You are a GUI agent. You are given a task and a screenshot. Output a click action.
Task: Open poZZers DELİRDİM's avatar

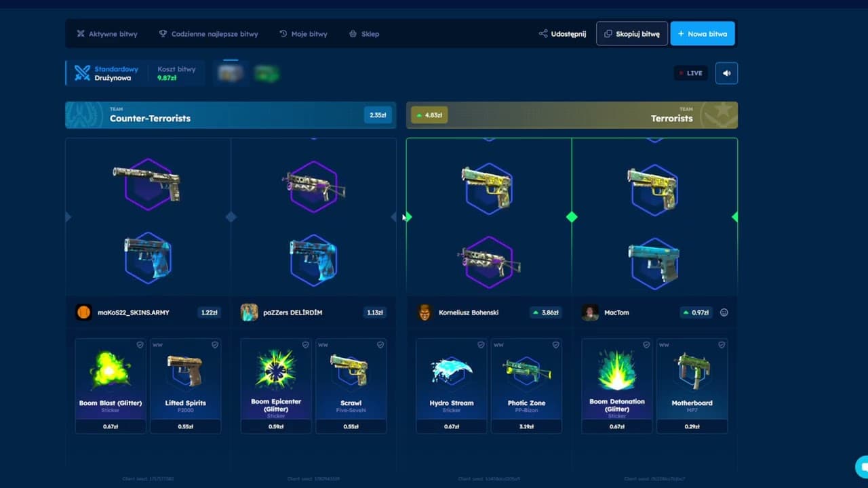[249, 312]
